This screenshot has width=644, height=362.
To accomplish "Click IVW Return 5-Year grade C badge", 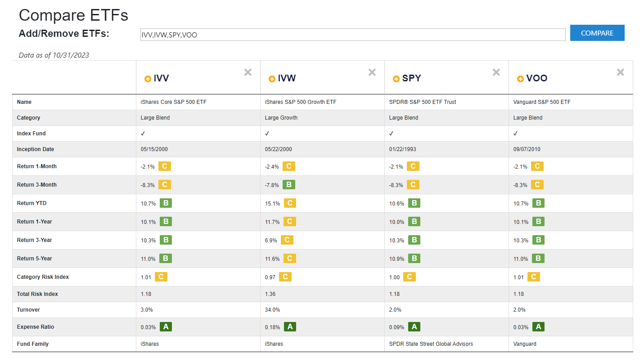I will point(290,259).
